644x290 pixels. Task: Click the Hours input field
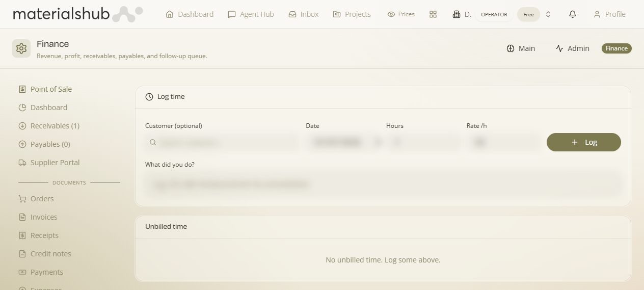tap(423, 143)
